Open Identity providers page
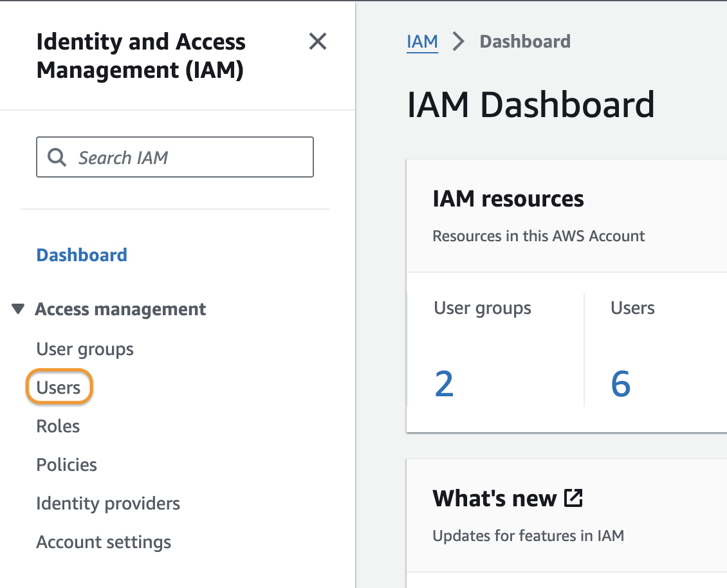The image size is (727, 588). click(x=108, y=504)
